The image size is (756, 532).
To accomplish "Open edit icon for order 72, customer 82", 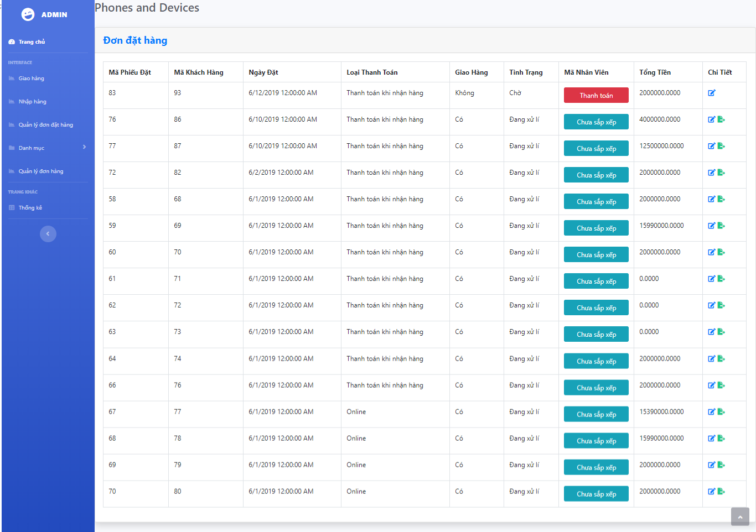I will [712, 173].
